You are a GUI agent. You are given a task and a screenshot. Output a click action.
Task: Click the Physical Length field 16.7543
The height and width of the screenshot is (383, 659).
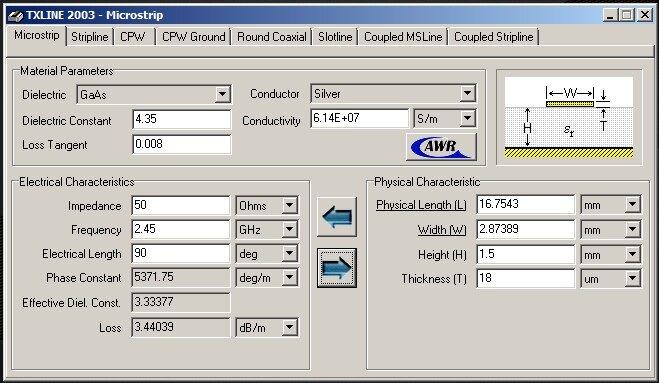coord(525,204)
